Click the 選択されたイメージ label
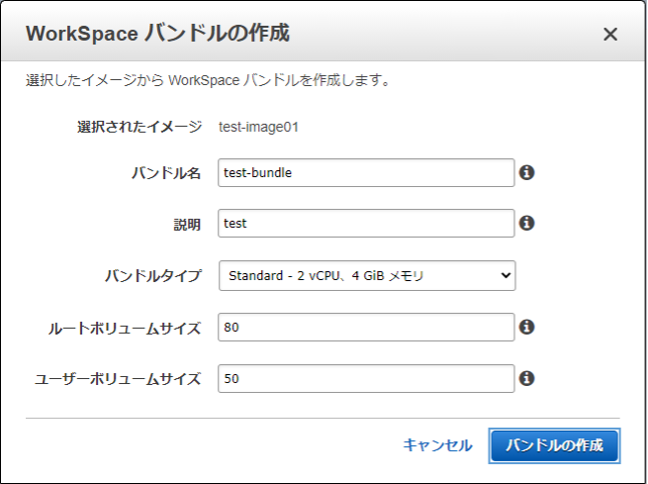The width and height of the screenshot is (648, 484). pos(139,126)
